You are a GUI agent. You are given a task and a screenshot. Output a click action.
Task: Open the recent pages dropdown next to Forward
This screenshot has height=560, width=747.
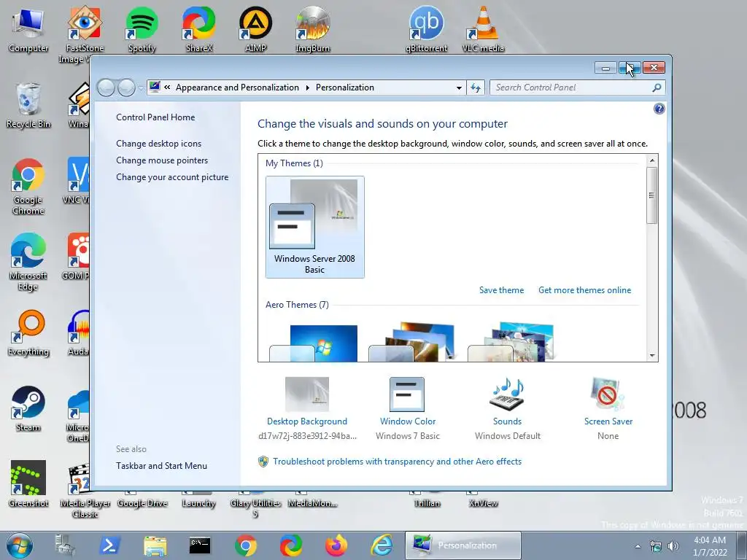coord(141,87)
